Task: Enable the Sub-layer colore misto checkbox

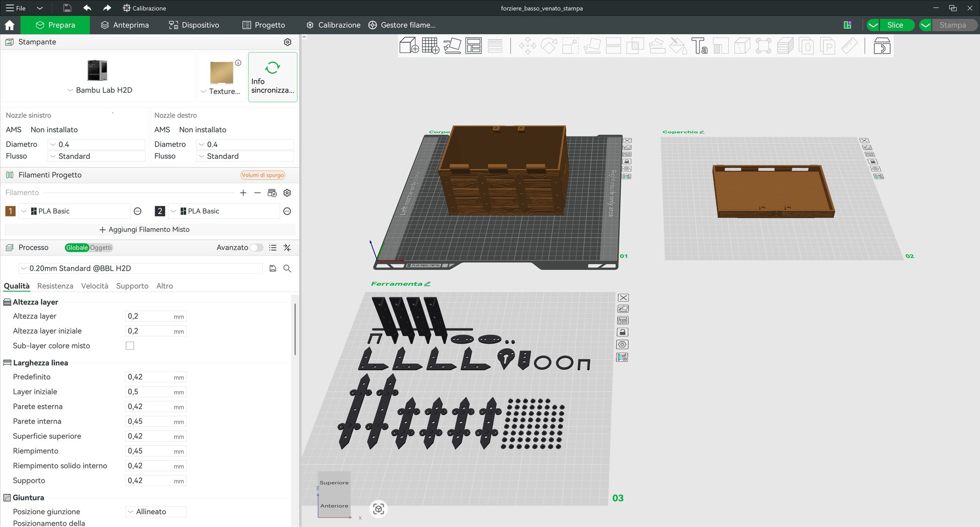Action: (x=130, y=346)
